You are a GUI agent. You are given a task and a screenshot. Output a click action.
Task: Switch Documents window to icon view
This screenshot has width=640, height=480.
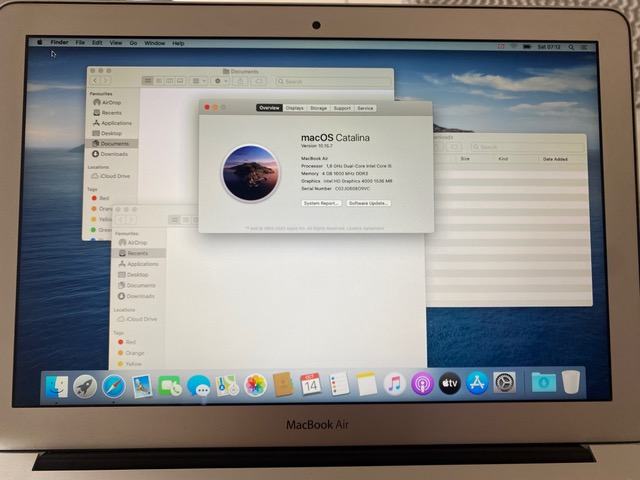tap(148, 81)
